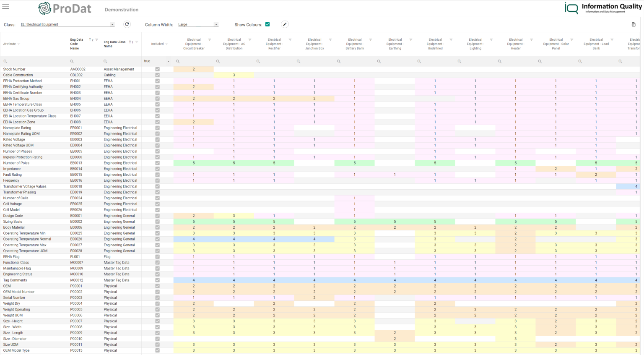Screen dimensions: 644x355
Task: Open the hamburger navigation menu
Action: click(5, 6)
